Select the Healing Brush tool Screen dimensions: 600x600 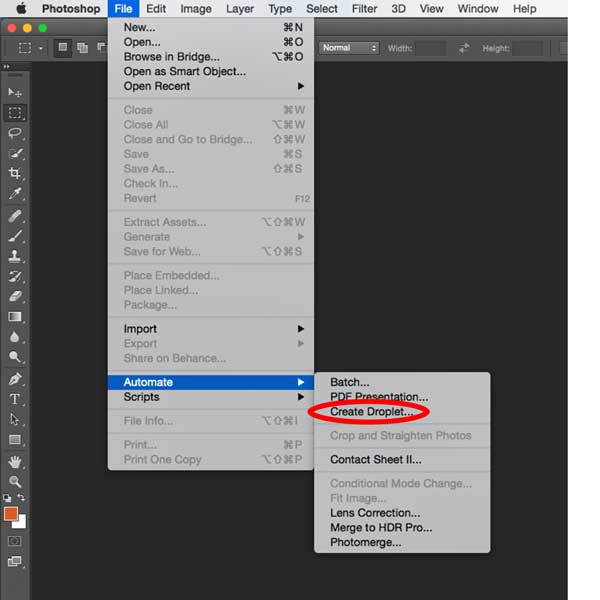[x=15, y=216]
